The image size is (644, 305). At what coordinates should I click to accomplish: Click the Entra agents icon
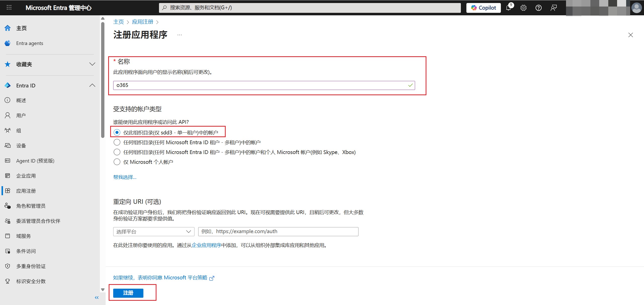tap(8, 43)
